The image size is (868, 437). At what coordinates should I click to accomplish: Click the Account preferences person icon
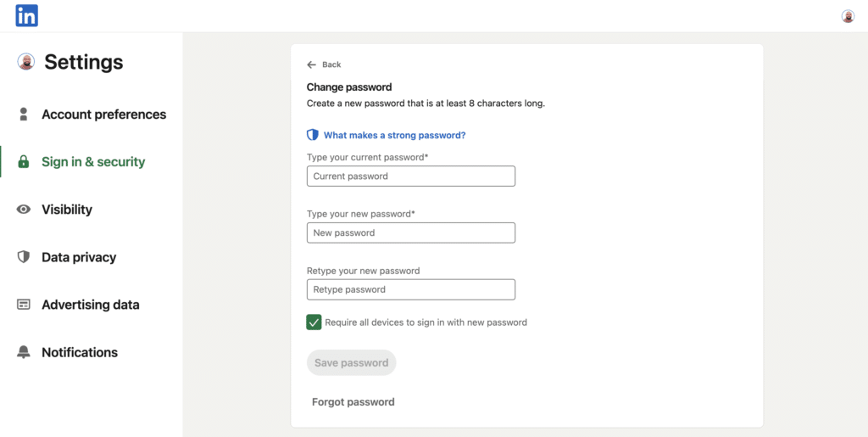tap(23, 114)
